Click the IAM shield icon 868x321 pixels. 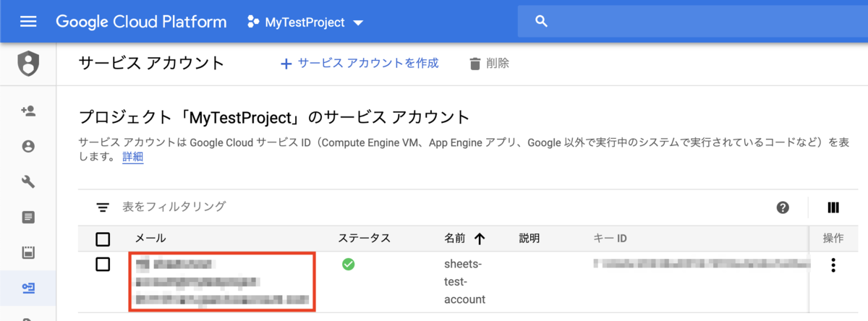(28, 64)
